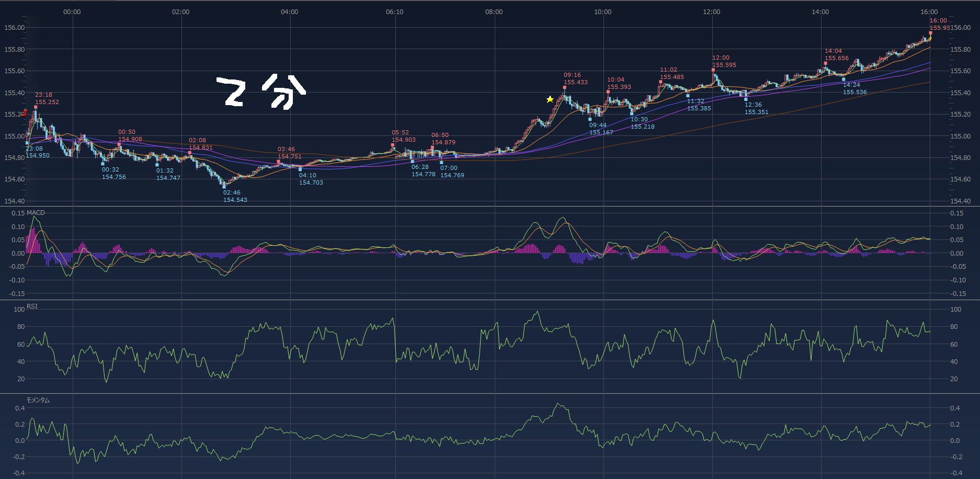Select the 12:36 low marker at 155.351

tap(746, 99)
